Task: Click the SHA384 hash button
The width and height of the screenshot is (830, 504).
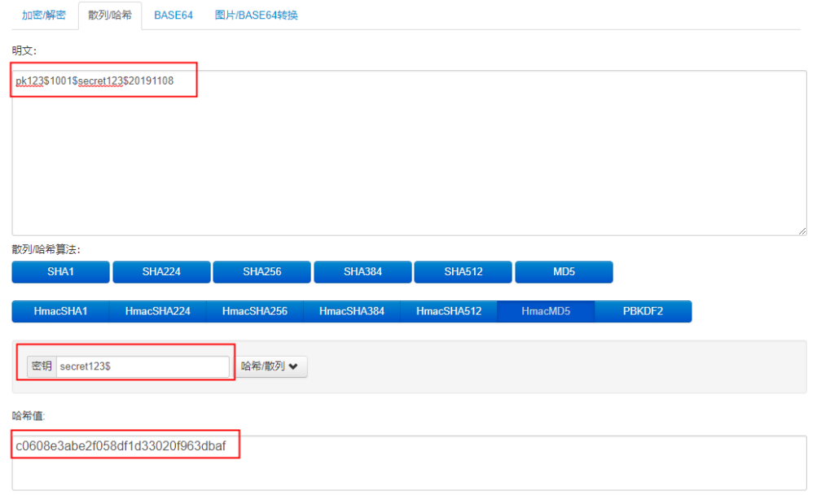Action: [362, 272]
